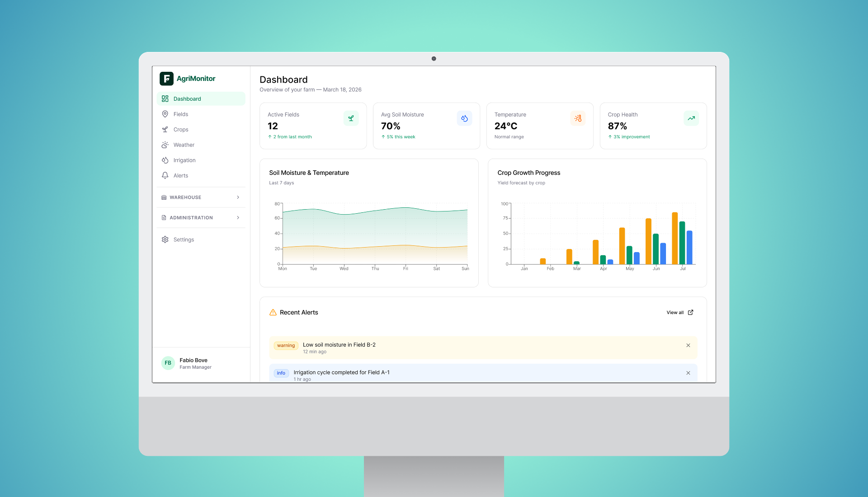Click the Dashboard page heading

(x=283, y=80)
